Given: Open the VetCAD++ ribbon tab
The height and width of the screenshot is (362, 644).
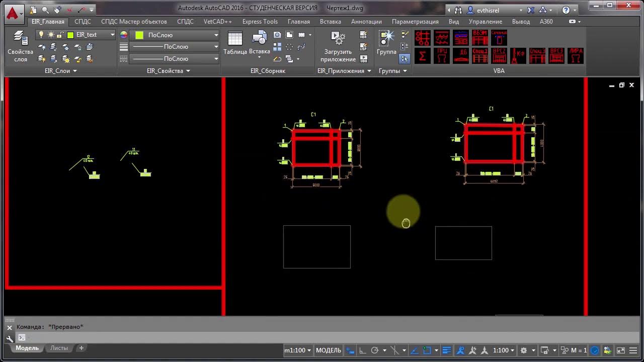Looking at the screenshot, I should (218, 22).
